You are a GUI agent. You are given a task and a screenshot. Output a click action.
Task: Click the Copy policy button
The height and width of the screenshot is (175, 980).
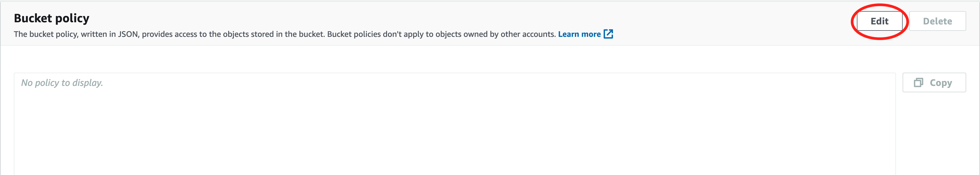(x=934, y=82)
